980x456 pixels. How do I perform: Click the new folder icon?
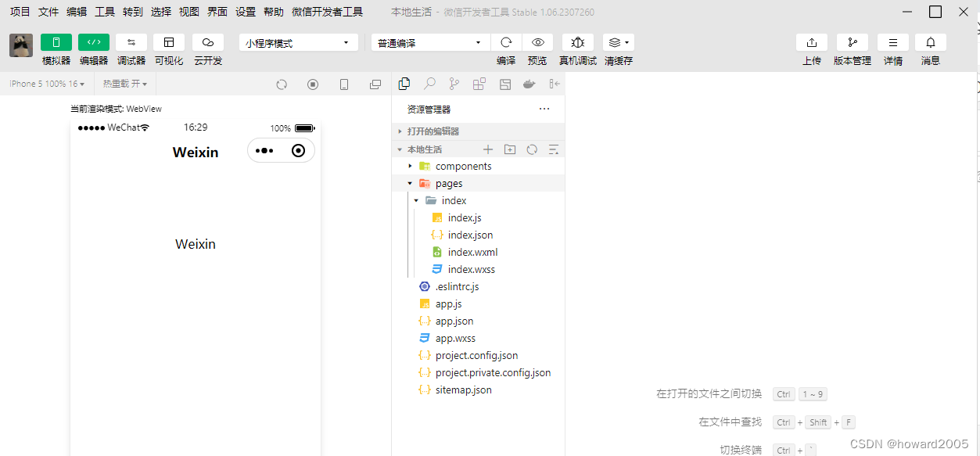[x=510, y=149]
